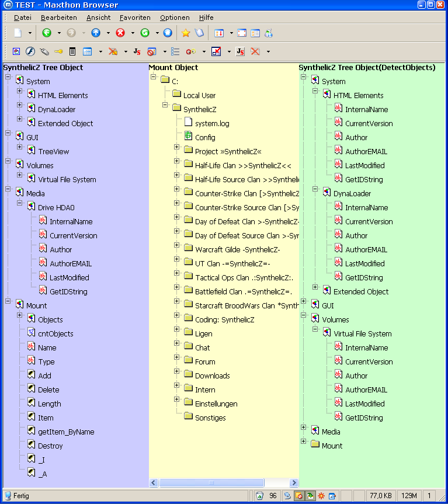The height and width of the screenshot is (504, 448).
Task: Open dropdown arrow next to Back button
Action: pos(59,33)
